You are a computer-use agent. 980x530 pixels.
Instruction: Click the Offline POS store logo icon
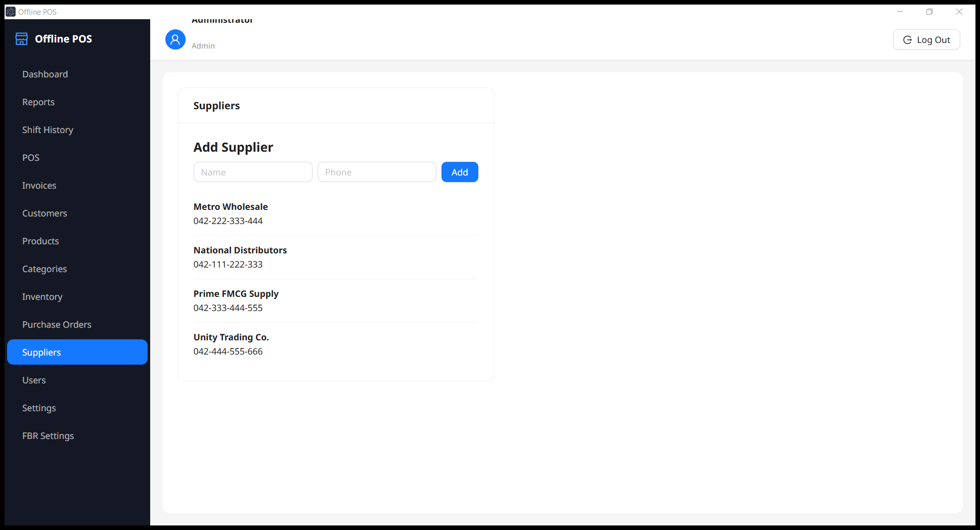(22, 39)
